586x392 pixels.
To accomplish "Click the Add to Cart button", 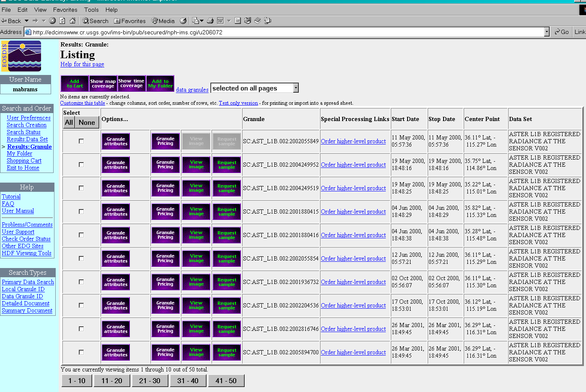I will (x=75, y=84).
